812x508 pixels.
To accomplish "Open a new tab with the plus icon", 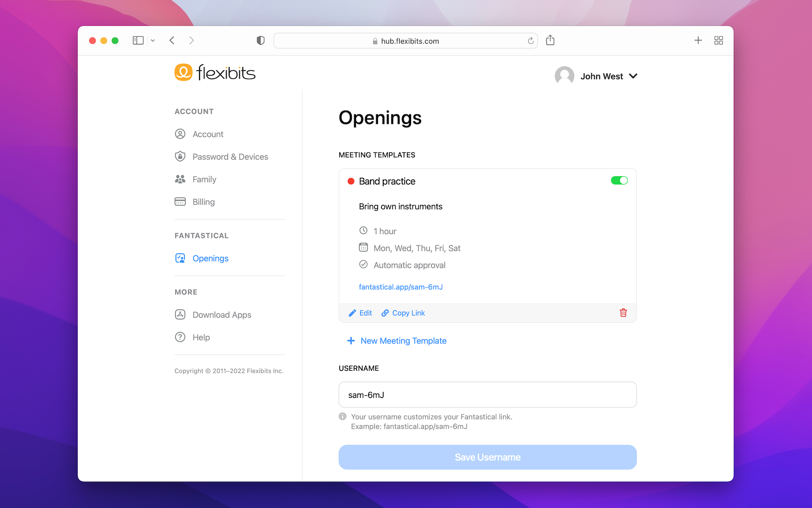I will 698,41.
